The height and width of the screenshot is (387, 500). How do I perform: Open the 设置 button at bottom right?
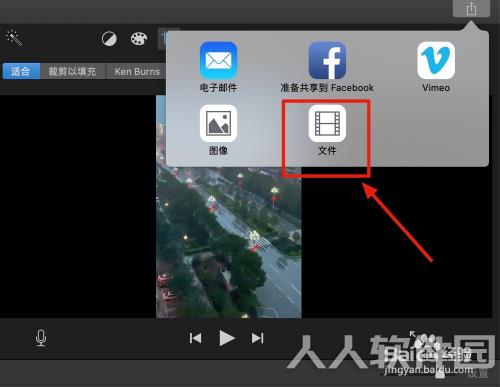478,374
